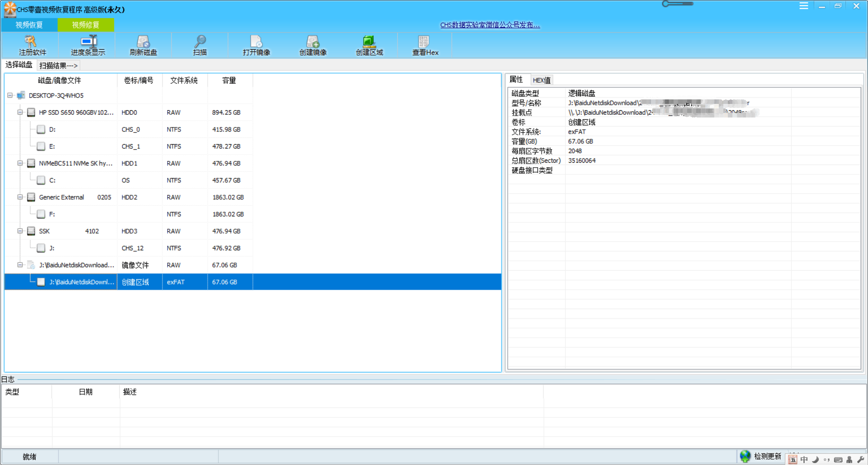Click 总扇区数 value 35160064
Image resolution: width=868 pixels, height=465 pixels.
click(582, 160)
